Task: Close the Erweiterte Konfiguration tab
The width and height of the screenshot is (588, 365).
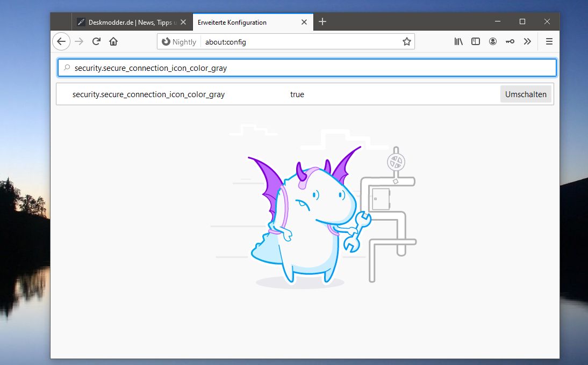Action: (304, 22)
